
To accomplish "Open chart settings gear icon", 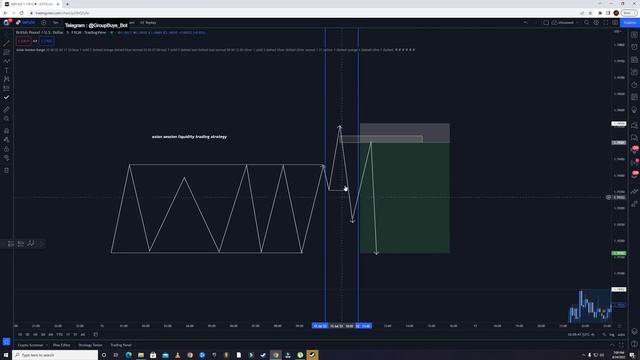I will (x=596, y=22).
